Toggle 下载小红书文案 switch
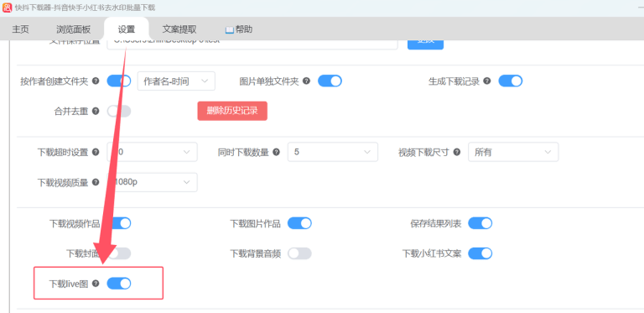 [x=480, y=253]
